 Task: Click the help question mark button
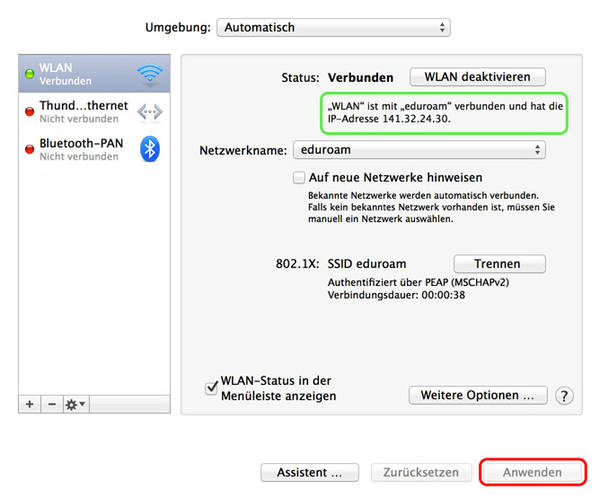pos(564,396)
